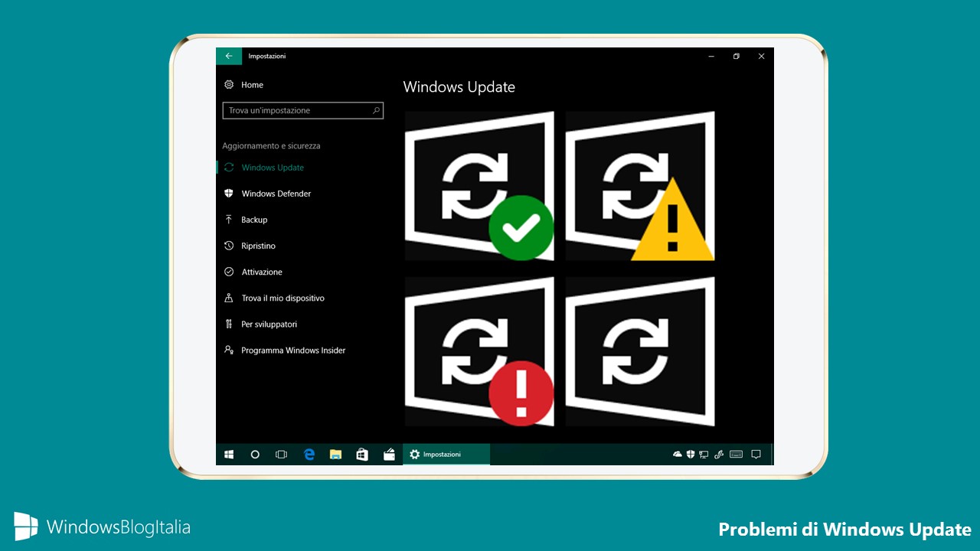Click the network tray icon
The width and height of the screenshot is (980, 551).
pyautogui.click(x=704, y=455)
